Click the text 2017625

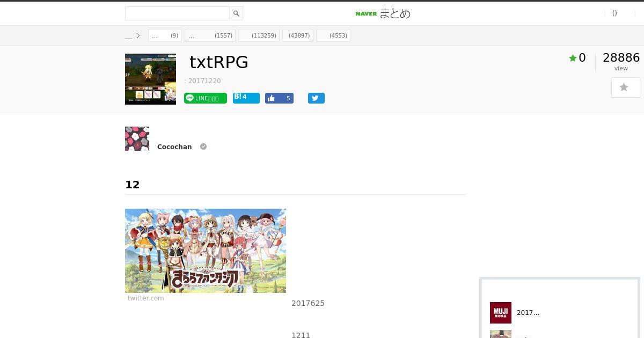[x=308, y=303]
